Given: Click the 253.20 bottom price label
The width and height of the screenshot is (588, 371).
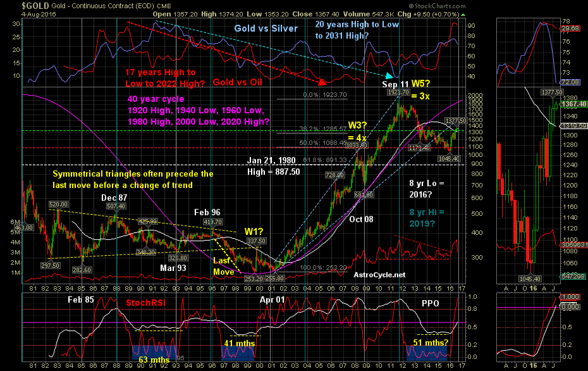Looking at the screenshot, I should pos(254,279).
